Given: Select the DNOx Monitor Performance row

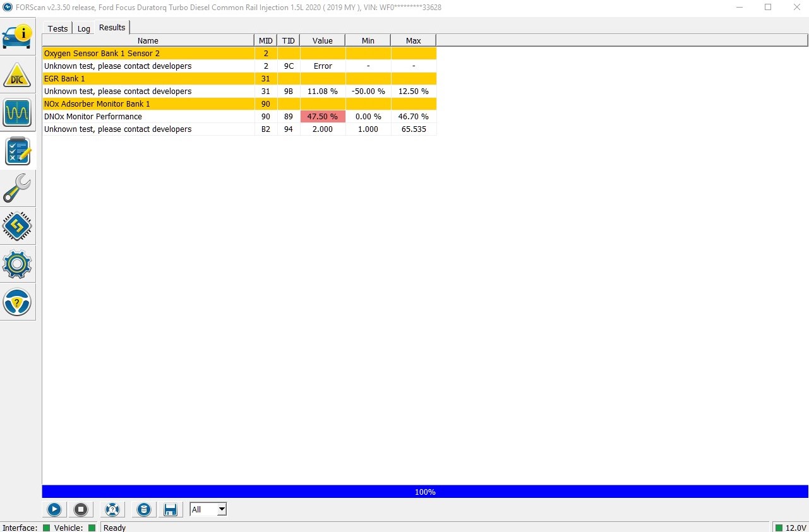Looking at the screenshot, I should [148, 117].
